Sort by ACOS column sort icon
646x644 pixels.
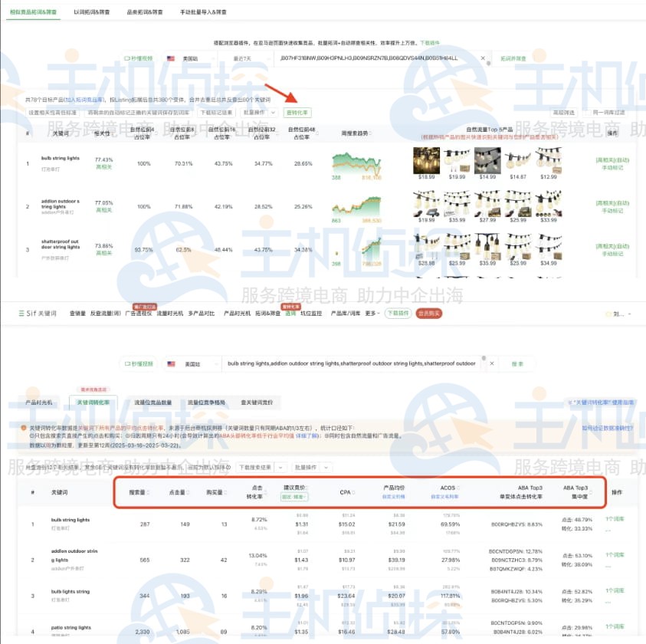point(458,488)
